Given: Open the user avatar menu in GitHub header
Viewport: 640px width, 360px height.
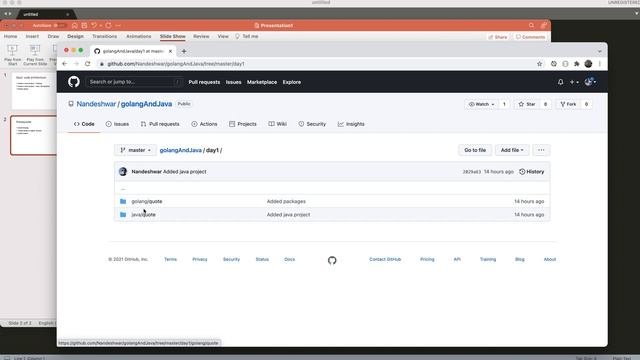Looking at the screenshot, I should pos(590,82).
